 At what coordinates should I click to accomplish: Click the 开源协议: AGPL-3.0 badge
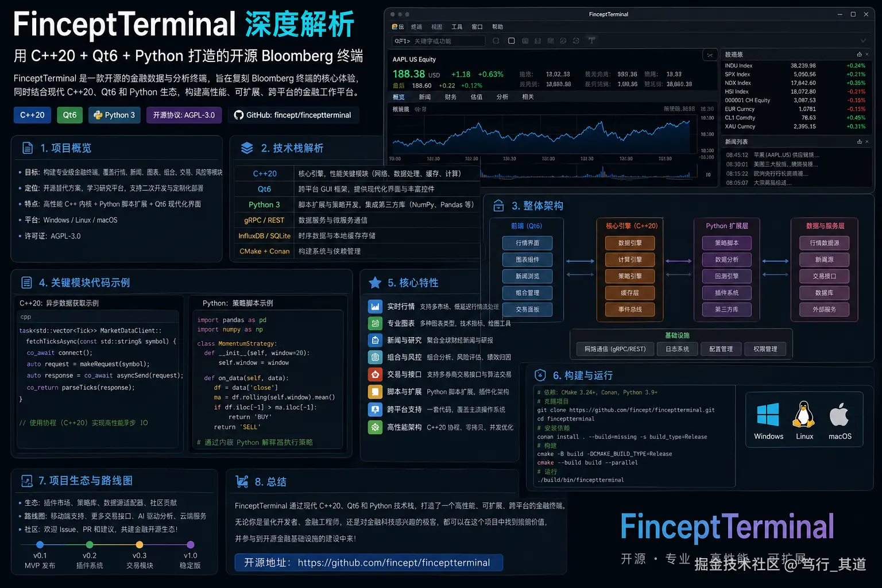tap(184, 115)
